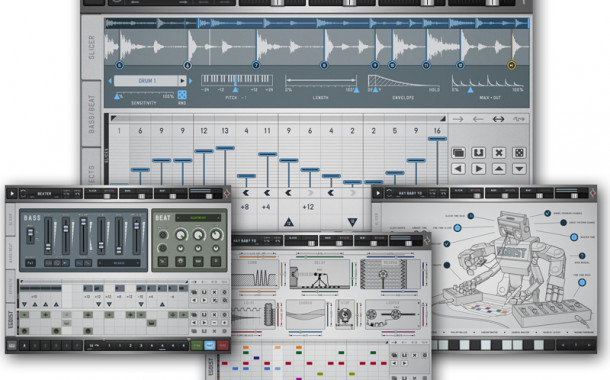Click the first large knob in BEAT panel
This screenshot has width=610, height=380.
(180, 235)
